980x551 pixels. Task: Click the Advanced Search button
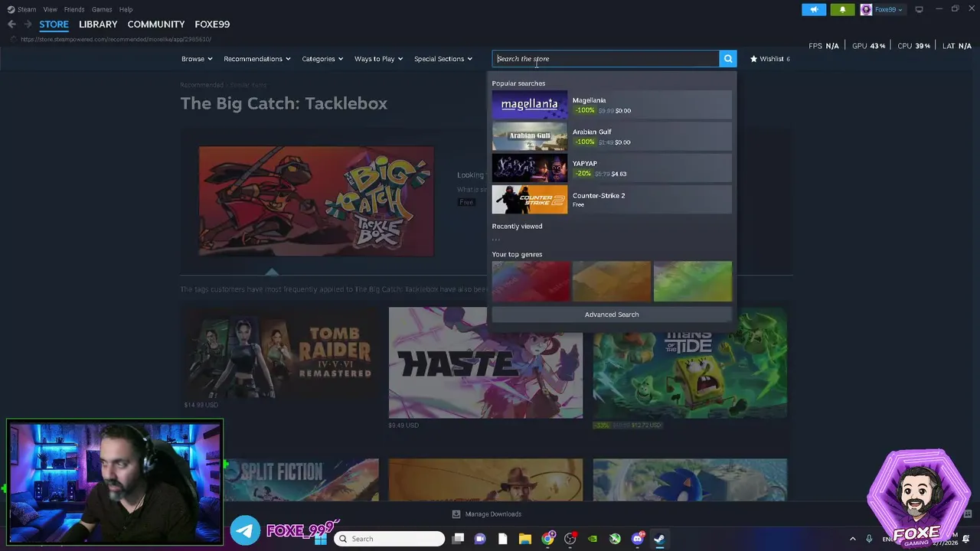[x=612, y=315]
